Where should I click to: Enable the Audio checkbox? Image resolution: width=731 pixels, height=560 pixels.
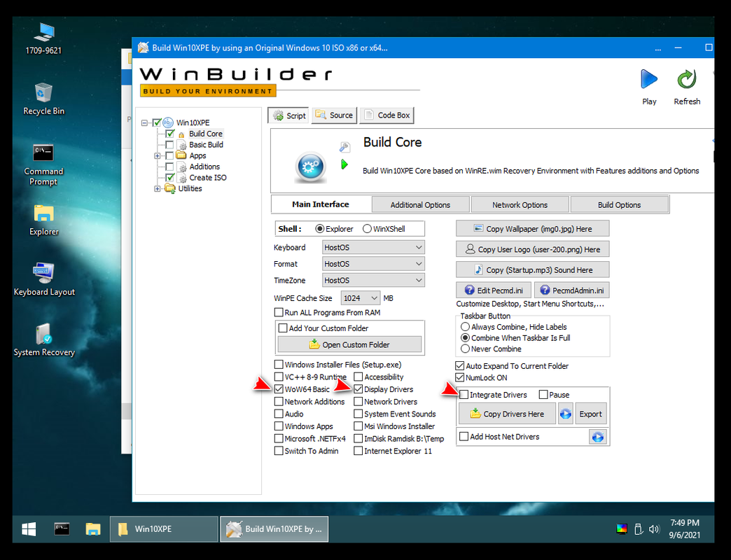coord(279,414)
